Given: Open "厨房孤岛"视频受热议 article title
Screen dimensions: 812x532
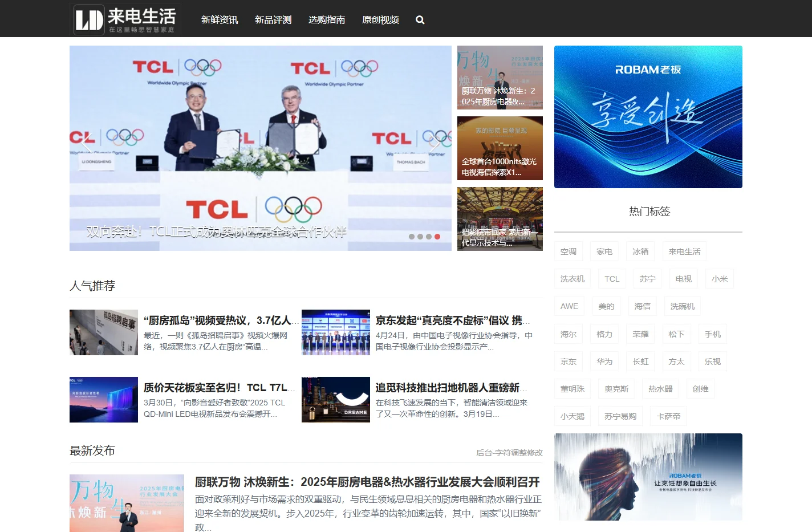Looking at the screenshot, I should (x=220, y=320).
